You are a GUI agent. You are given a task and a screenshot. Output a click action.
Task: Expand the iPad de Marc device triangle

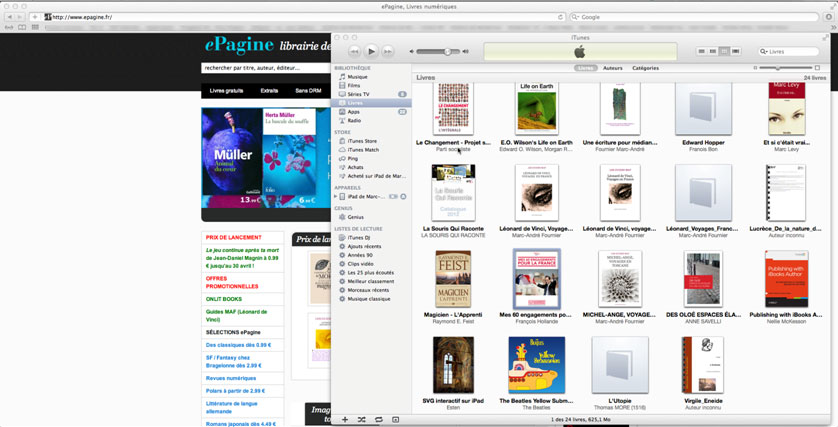[336, 197]
